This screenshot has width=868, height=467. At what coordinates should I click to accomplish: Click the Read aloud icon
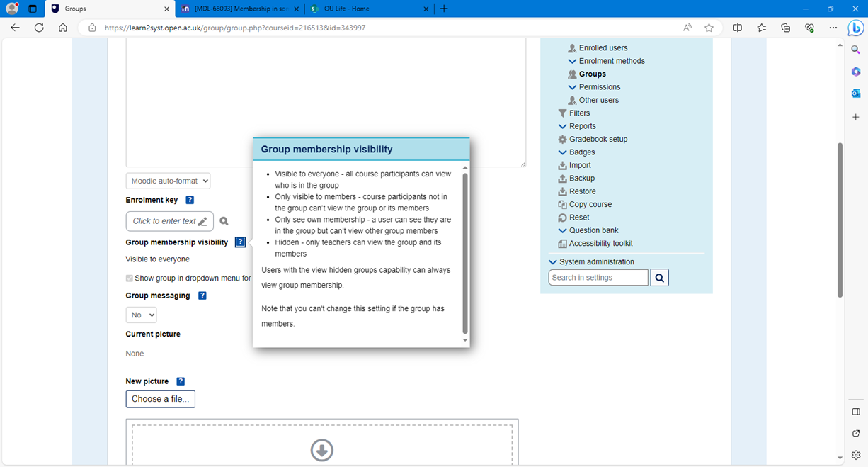point(687,28)
